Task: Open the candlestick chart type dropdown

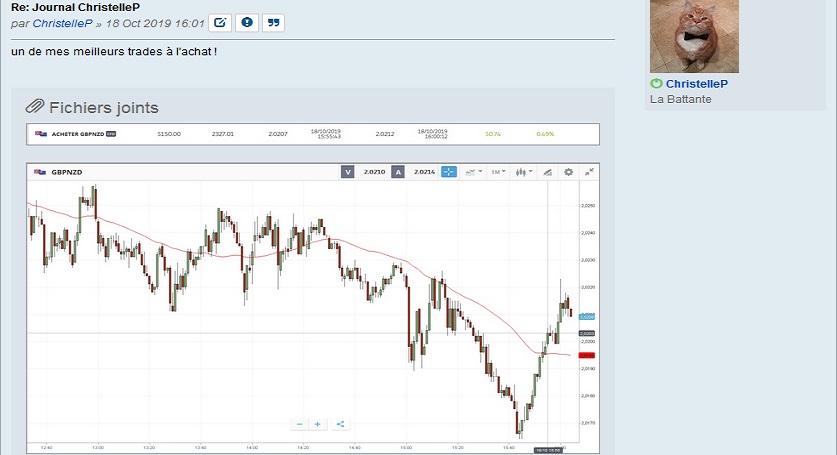Action: click(522, 172)
